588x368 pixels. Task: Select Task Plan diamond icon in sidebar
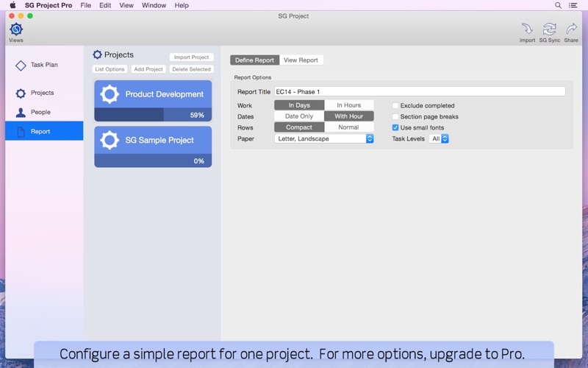tap(21, 66)
